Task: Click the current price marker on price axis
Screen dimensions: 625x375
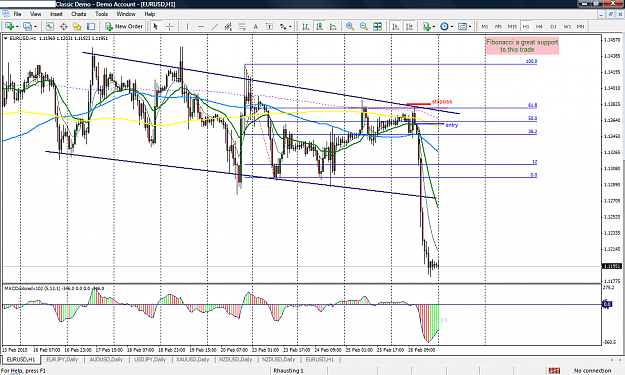Action: 612,266
